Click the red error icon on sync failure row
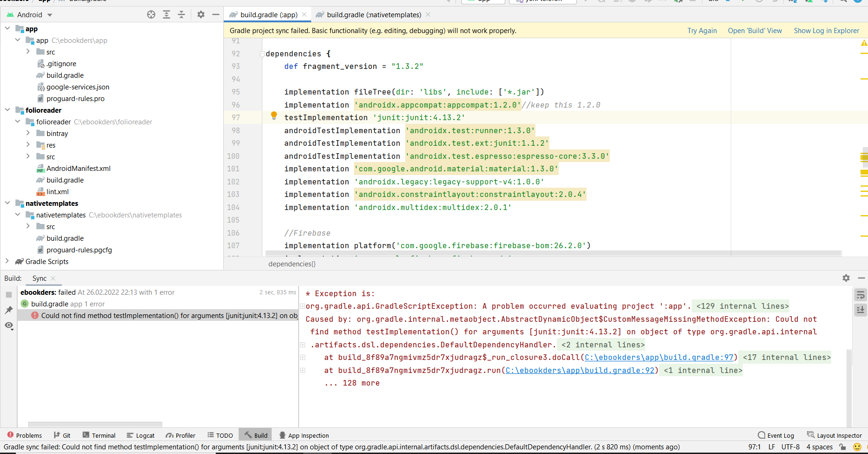Viewport: 868px width, 454px height. [x=35, y=315]
